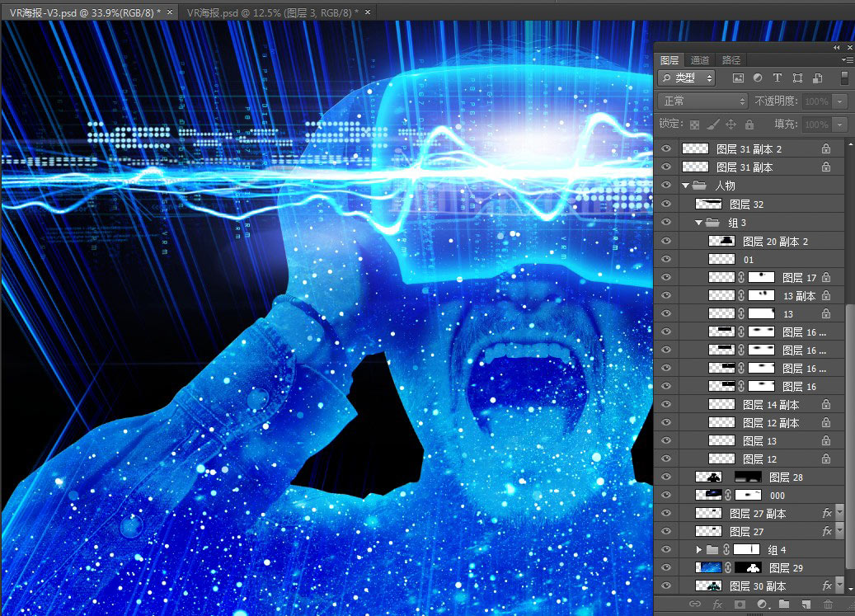The height and width of the screenshot is (616, 855).
Task: Expand effects arrow on 图层 27
Action: tap(839, 530)
